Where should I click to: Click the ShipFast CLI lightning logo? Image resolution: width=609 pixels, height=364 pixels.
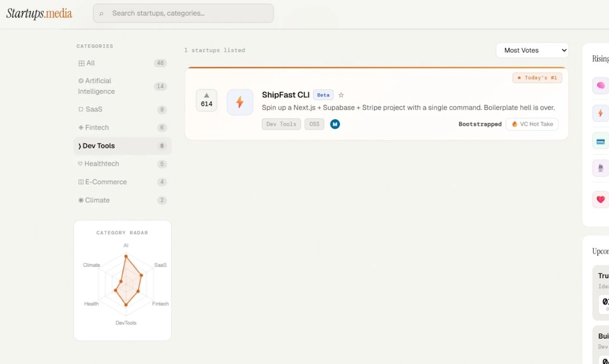240,102
